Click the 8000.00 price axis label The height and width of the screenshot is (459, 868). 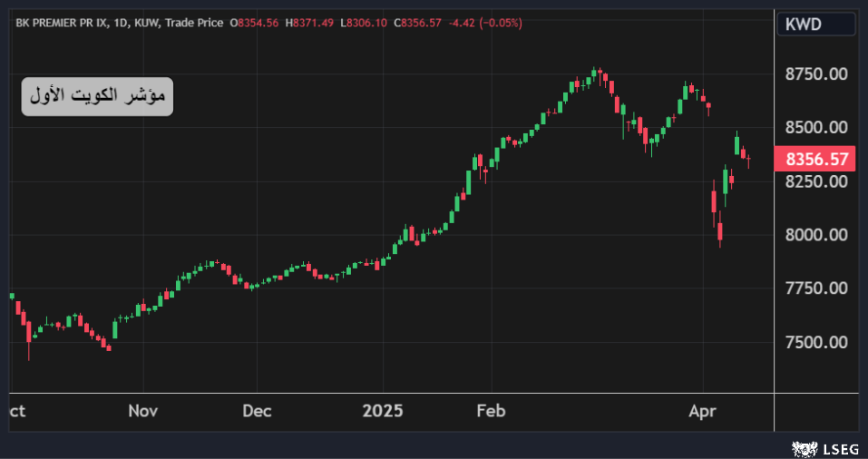(x=816, y=235)
